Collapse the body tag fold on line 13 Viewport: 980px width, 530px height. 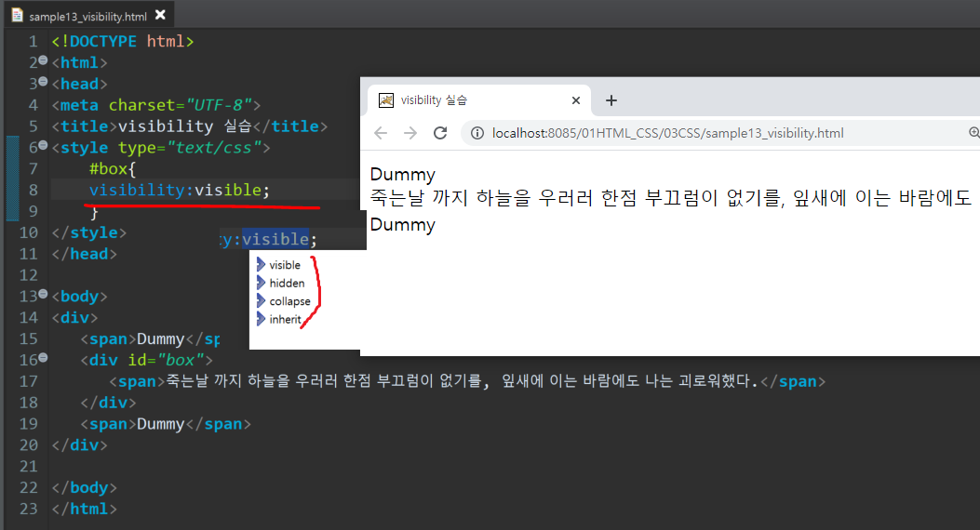43,294
